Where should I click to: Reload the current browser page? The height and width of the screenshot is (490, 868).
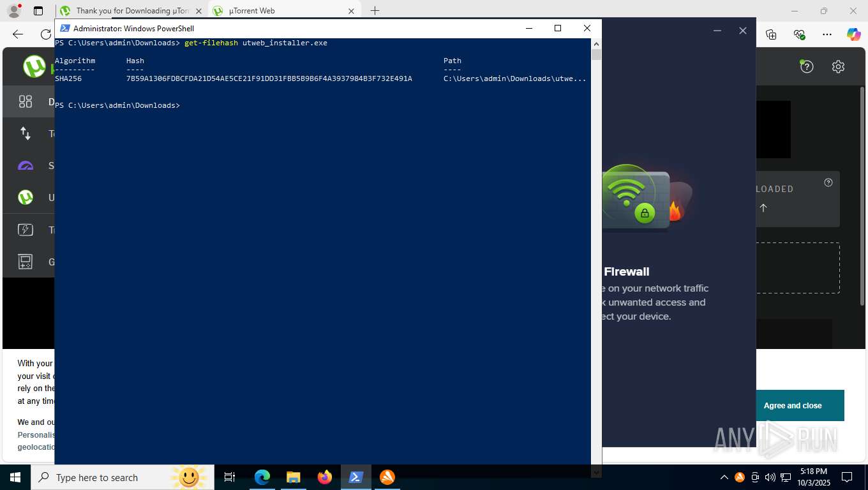pos(45,34)
